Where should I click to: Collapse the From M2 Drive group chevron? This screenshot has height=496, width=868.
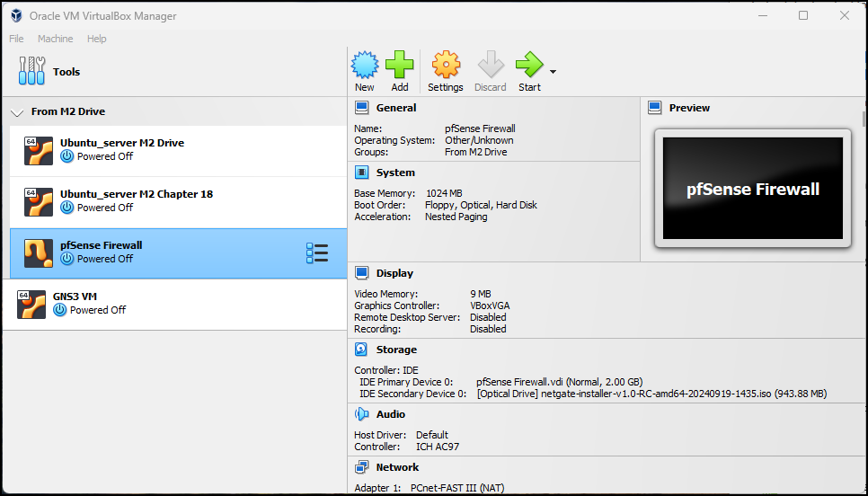pos(17,113)
